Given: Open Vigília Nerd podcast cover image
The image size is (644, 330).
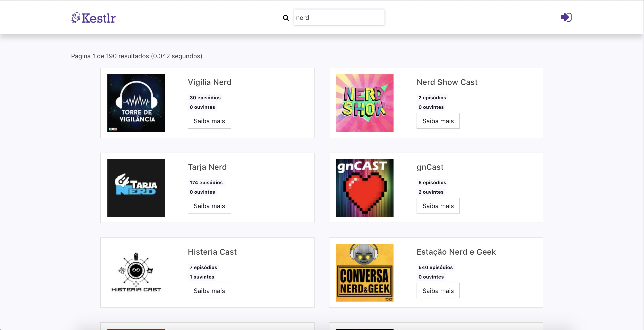Looking at the screenshot, I should [x=136, y=103].
